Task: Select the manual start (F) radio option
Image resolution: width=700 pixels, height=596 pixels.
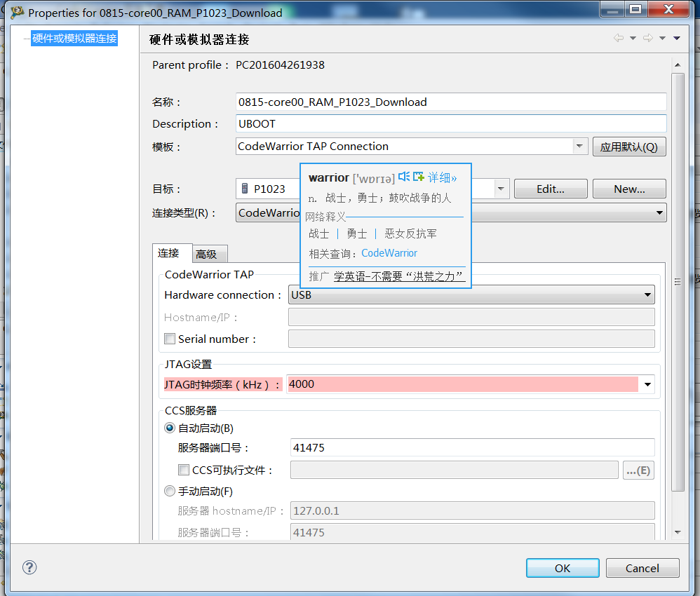Action: coord(170,491)
